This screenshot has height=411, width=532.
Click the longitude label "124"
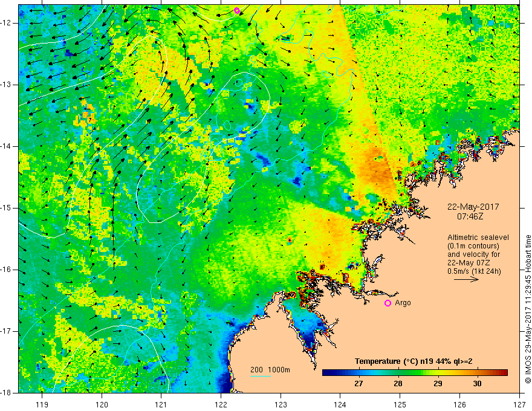click(x=340, y=404)
